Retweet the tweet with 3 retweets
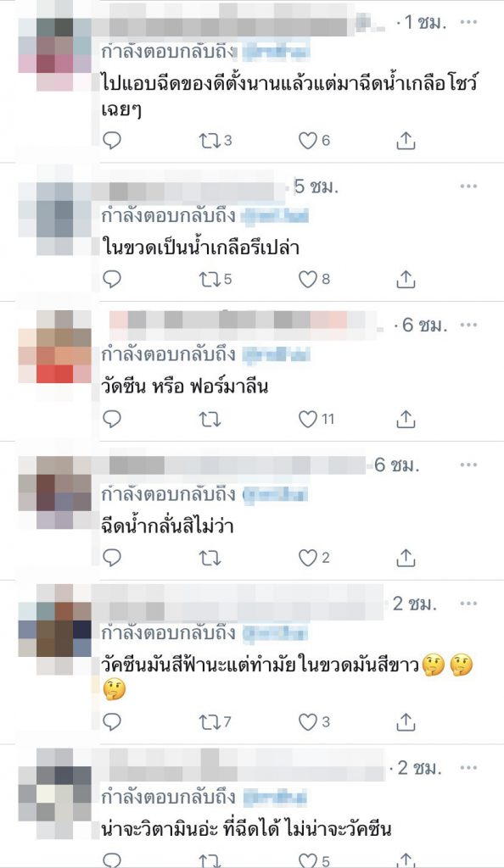This screenshot has height=868, width=504. point(210,141)
